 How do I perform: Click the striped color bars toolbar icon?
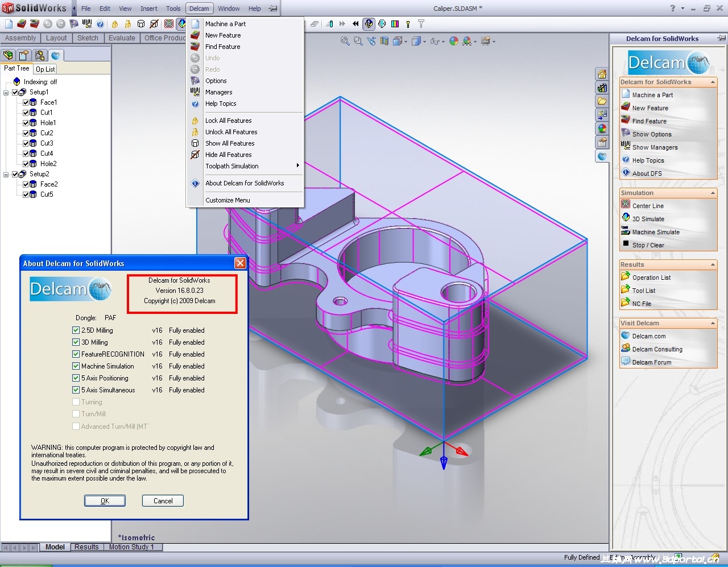pos(395,24)
